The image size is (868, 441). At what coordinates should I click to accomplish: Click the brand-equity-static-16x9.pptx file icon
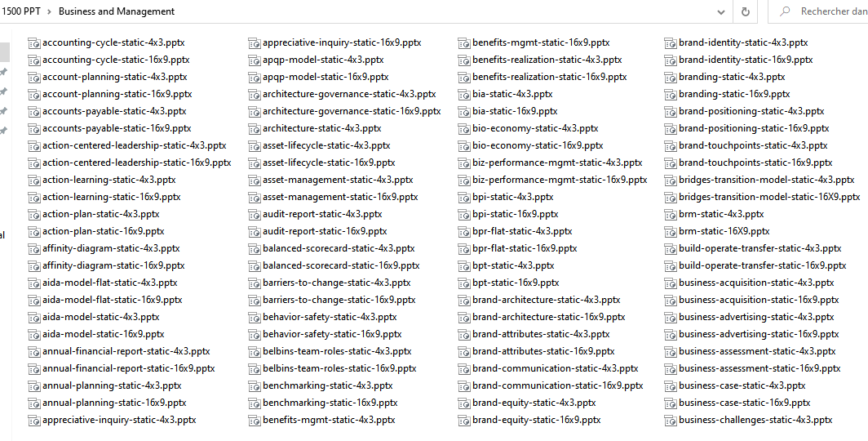coord(464,421)
